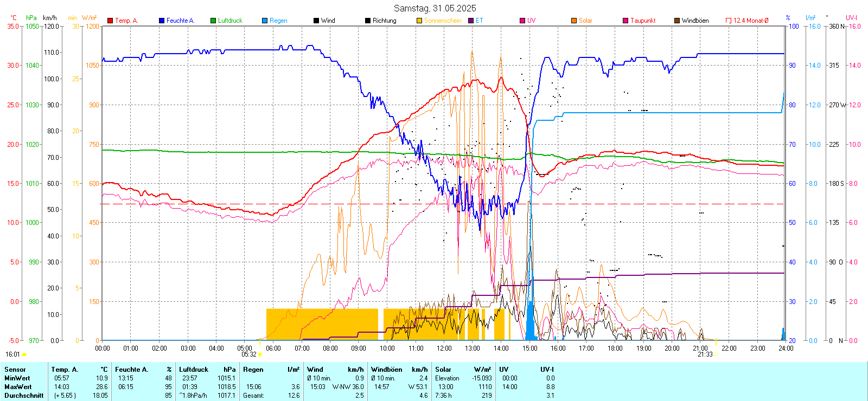
Task: Click the sun icon next to 16:01
Action: pyautogui.click(x=24, y=354)
